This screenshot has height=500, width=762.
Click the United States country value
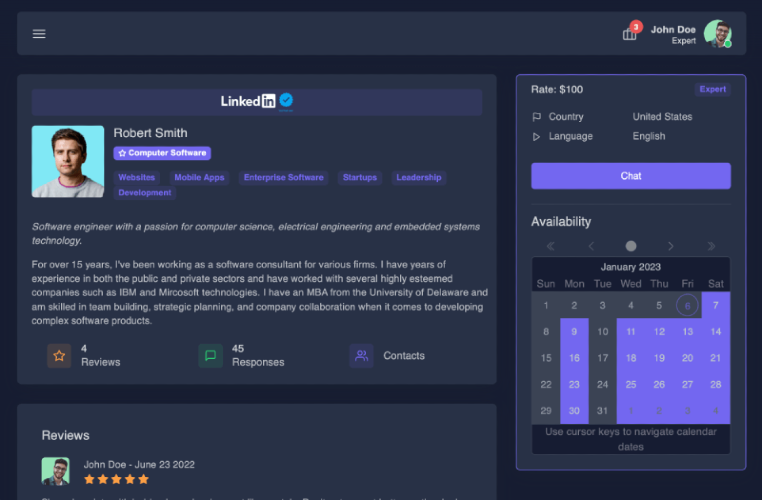pos(662,117)
